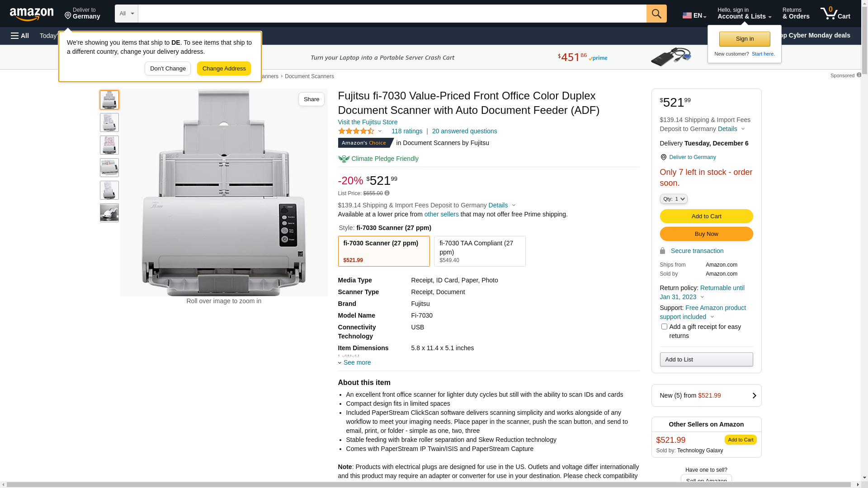Screen dimensions: 868x488
Task: Click Document Scanners breadcrumb
Action: [309, 76]
